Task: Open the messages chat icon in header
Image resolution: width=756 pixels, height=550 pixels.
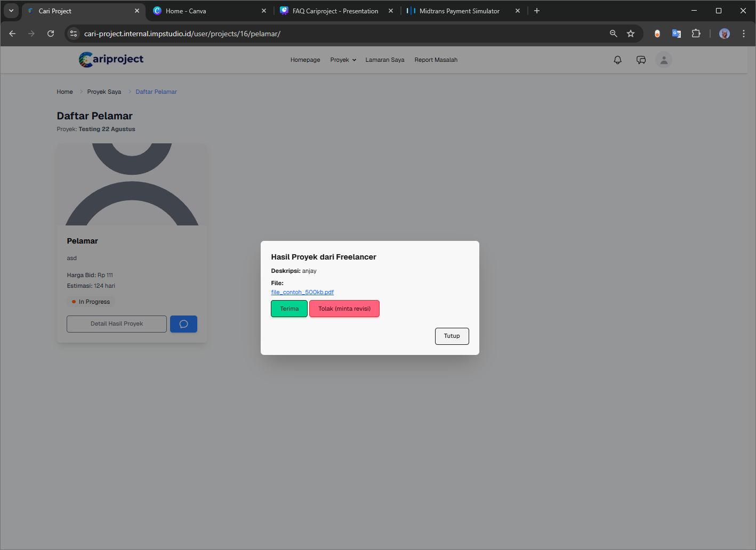Action: point(641,60)
